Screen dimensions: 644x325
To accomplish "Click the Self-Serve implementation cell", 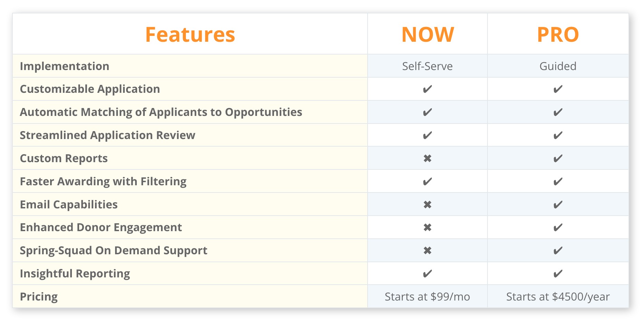I will [427, 66].
